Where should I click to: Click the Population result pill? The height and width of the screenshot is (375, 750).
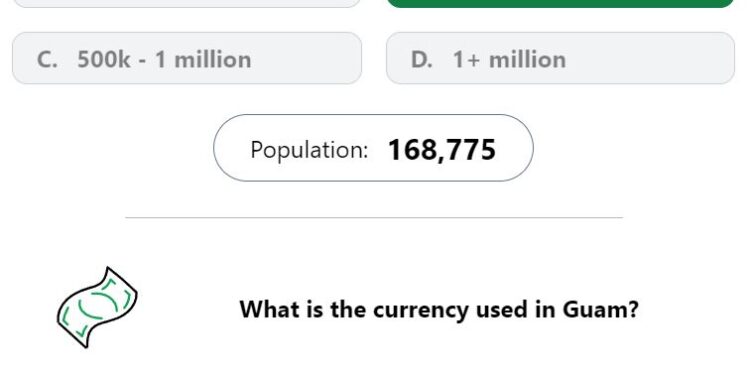(x=373, y=148)
